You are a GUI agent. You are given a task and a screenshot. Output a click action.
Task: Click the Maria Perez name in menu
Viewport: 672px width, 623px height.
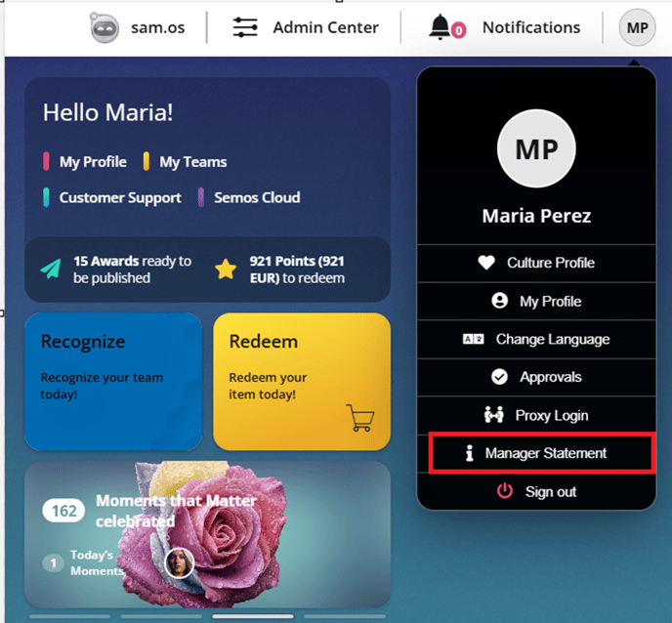pyautogui.click(x=536, y=216)
